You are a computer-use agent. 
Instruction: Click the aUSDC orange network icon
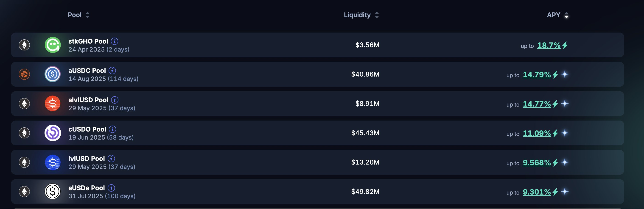[x=24, y=74]
